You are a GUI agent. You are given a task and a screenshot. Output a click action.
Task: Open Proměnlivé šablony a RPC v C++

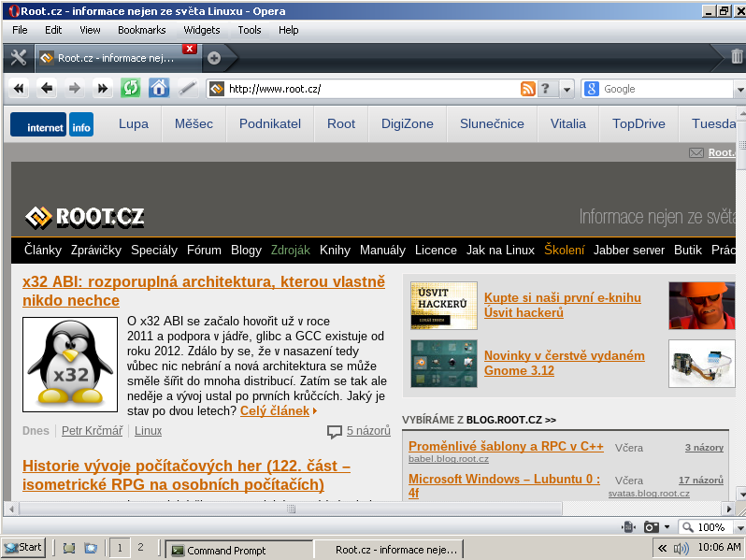point(506,446)
